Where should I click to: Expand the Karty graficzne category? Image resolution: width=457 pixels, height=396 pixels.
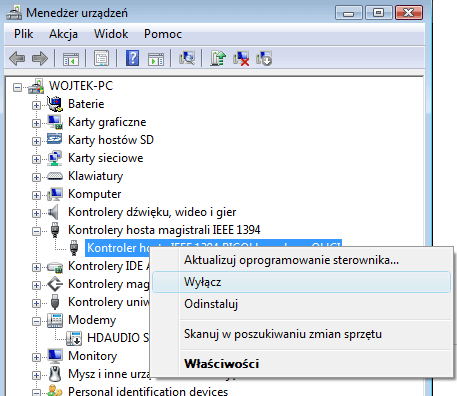[x=36, y=124]
